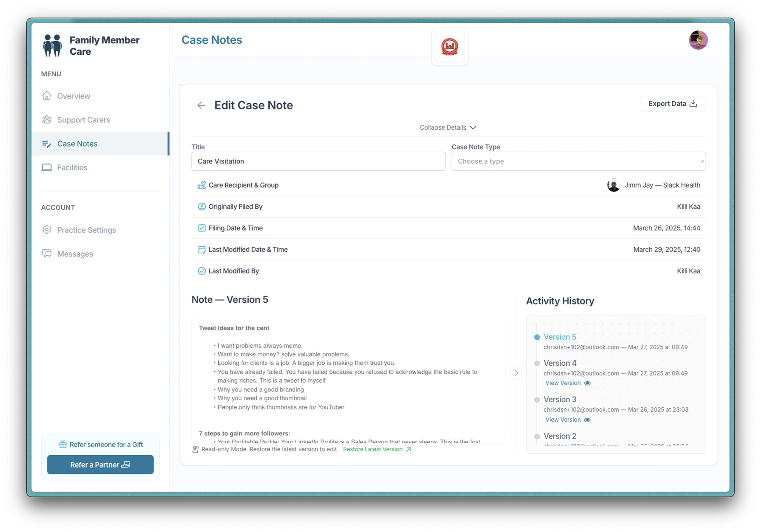The image size is (761, 532).
Task: Click the Why you need a good branding bullet
Action: click(x=261, y=389)
